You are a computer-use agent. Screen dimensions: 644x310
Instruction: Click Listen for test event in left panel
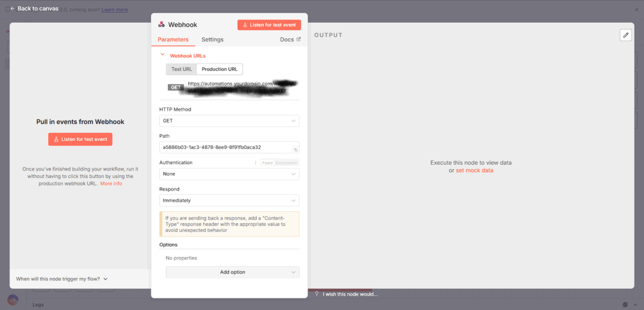tap(80, 139)
